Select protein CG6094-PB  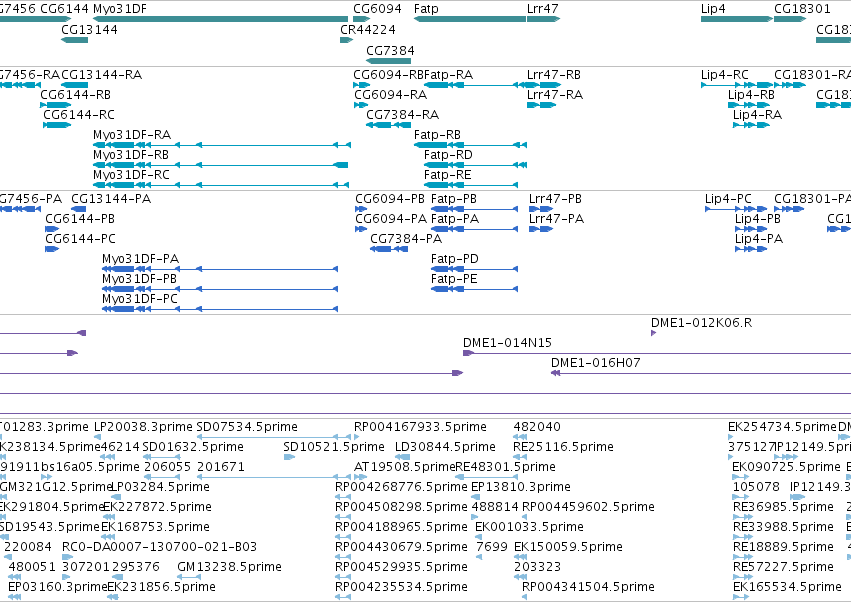(x=390, y=199)
